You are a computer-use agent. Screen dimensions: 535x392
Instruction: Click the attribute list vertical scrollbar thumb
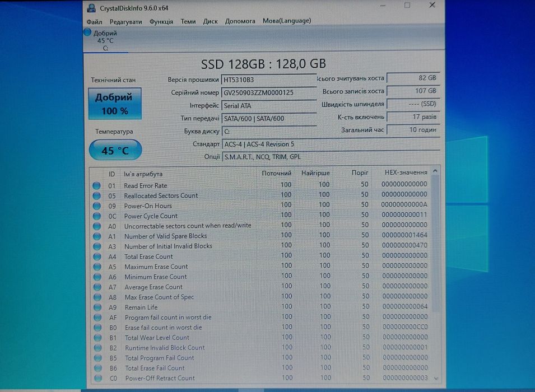pyautogui.click(x=435, y=243)
